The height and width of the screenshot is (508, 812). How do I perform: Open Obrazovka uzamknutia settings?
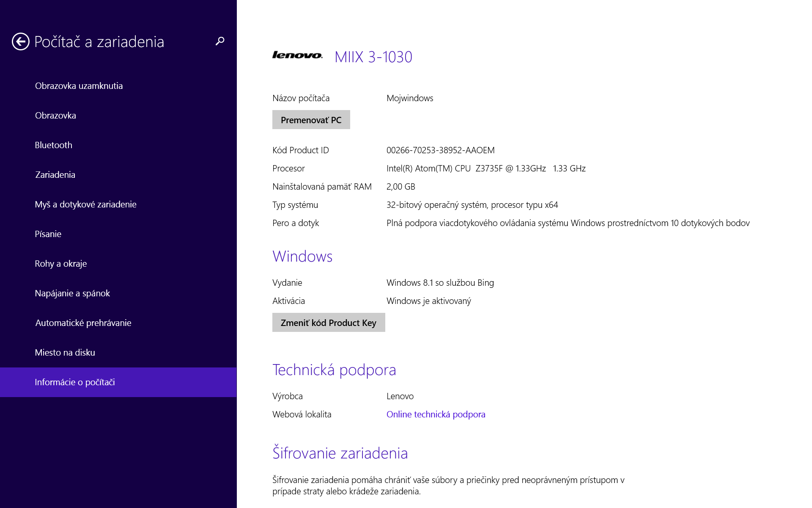(x=118, y=86)
